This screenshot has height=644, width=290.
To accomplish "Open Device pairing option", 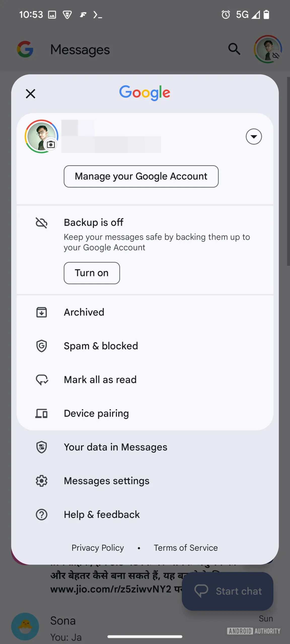I will click(x=96, y=413).
